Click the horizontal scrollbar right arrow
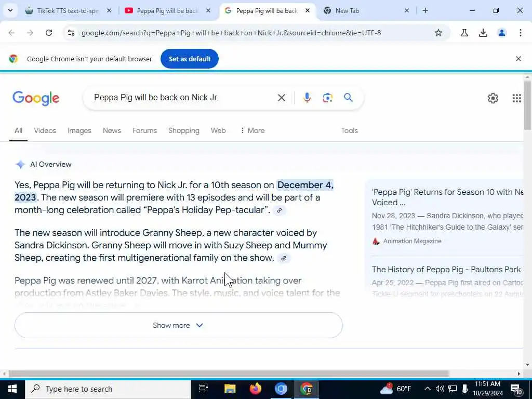This screenshot has width=532, height=399. click(x=519, y=374)
